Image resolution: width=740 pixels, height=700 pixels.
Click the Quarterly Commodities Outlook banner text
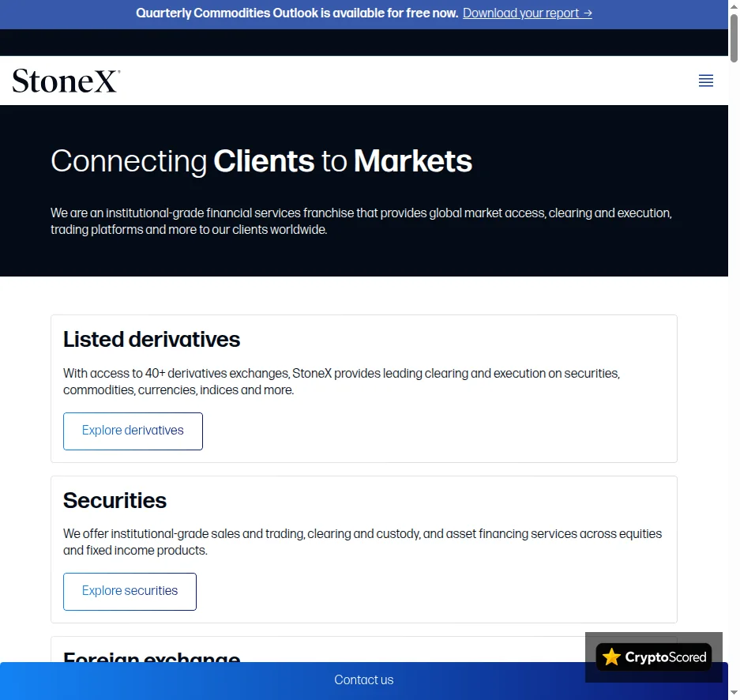[x=297, y=13]
